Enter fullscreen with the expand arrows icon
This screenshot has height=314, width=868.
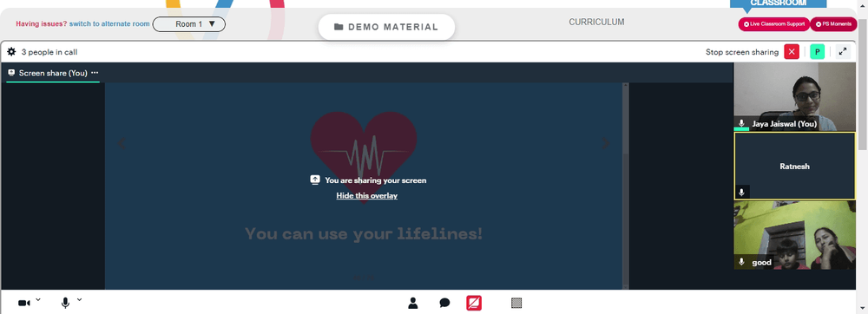click(x=843, y=52)
